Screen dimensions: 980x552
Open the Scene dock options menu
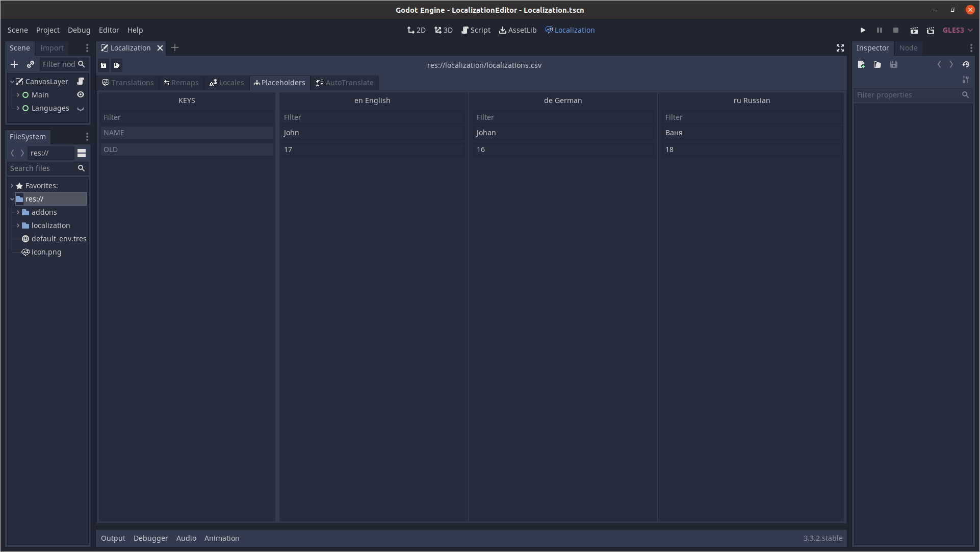coord(87,48)
